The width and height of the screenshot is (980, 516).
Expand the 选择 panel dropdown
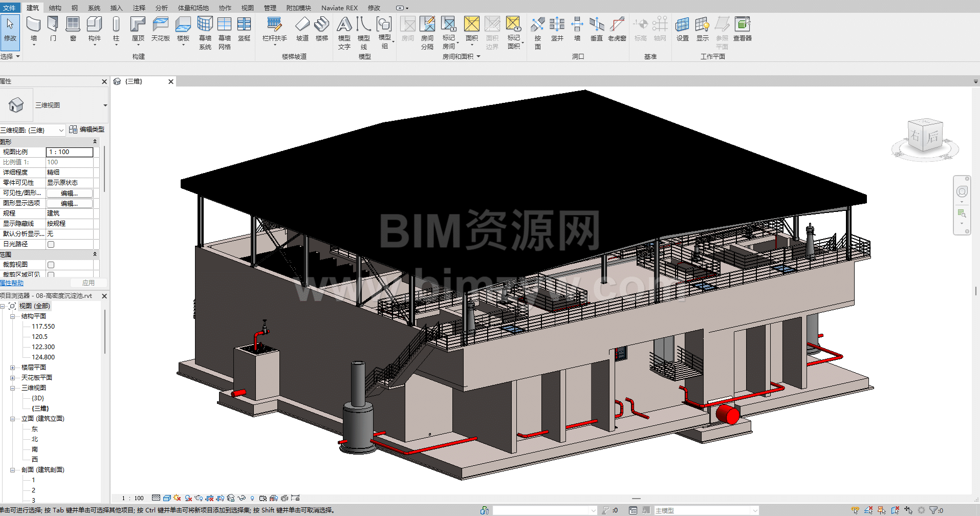[x=10, y=56]
